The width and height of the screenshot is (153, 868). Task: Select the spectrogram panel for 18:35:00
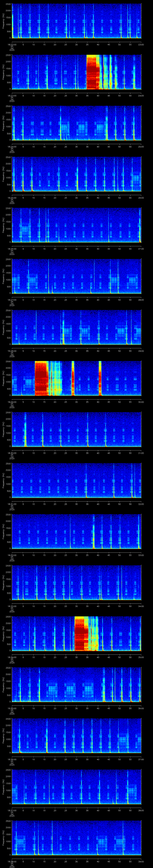coord(77,685)
